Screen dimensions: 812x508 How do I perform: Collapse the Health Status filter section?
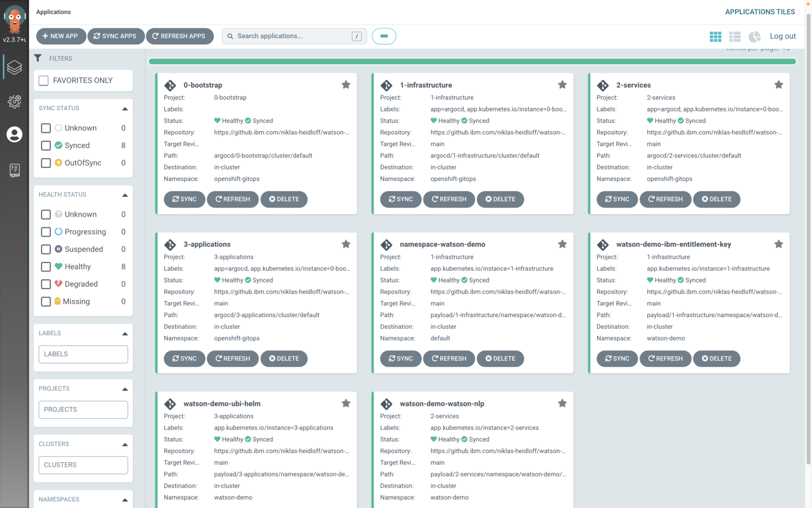125,195
